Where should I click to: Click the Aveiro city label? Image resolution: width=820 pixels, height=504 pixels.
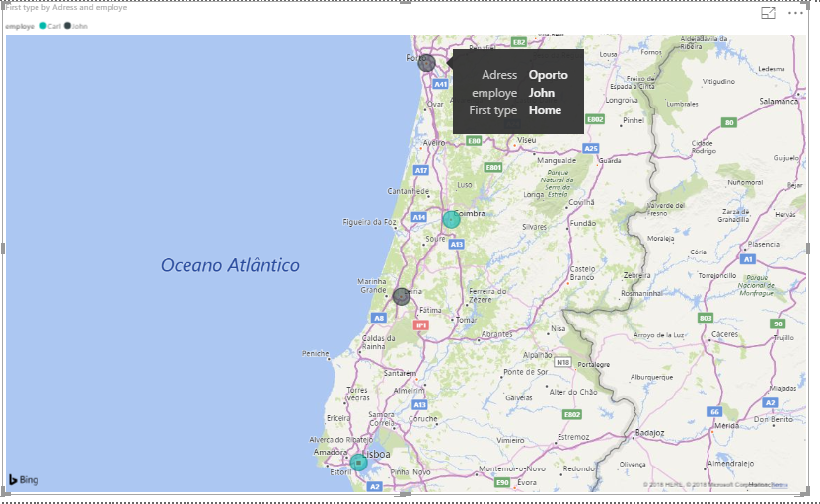click(x=434, y=142)
